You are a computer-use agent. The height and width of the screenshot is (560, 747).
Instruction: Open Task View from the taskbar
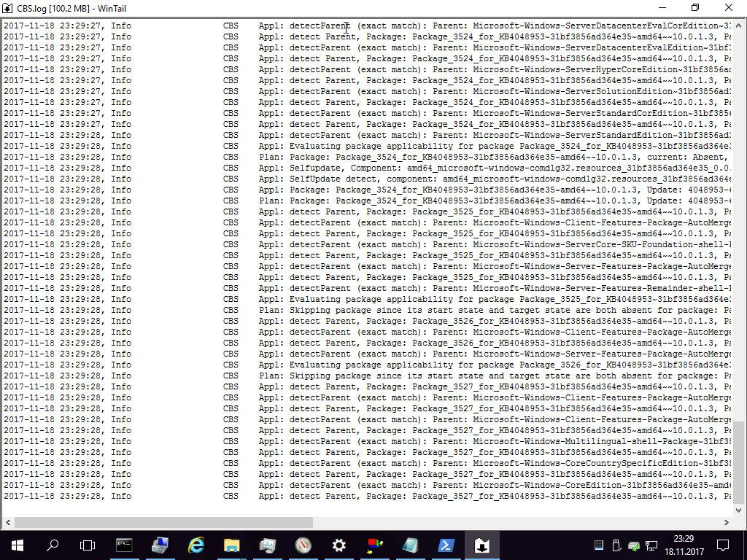(x=88, y=545)
